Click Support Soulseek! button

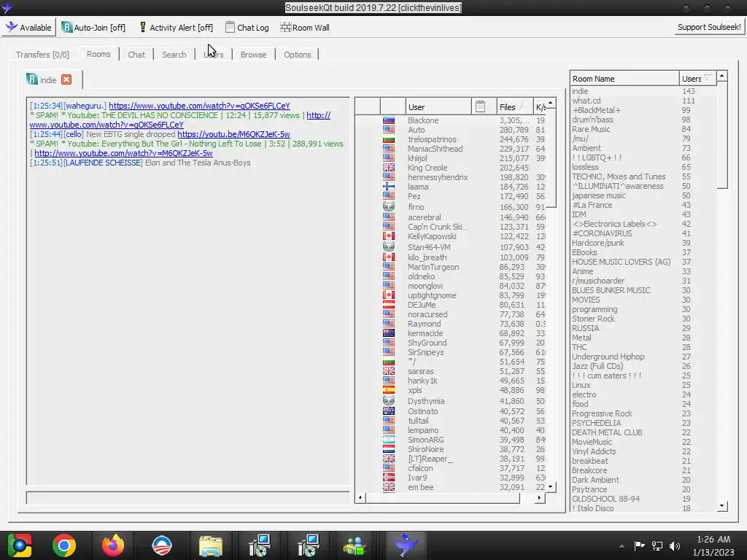point(708,27)
